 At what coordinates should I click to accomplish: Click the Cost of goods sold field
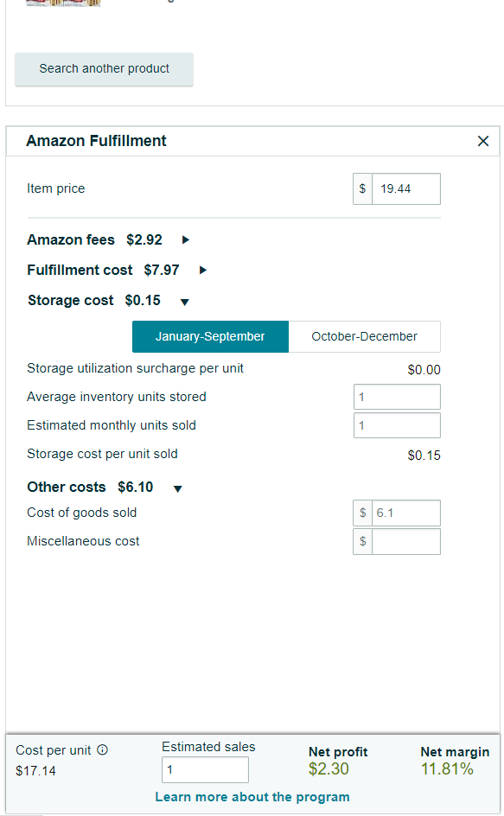pos(406,513)
